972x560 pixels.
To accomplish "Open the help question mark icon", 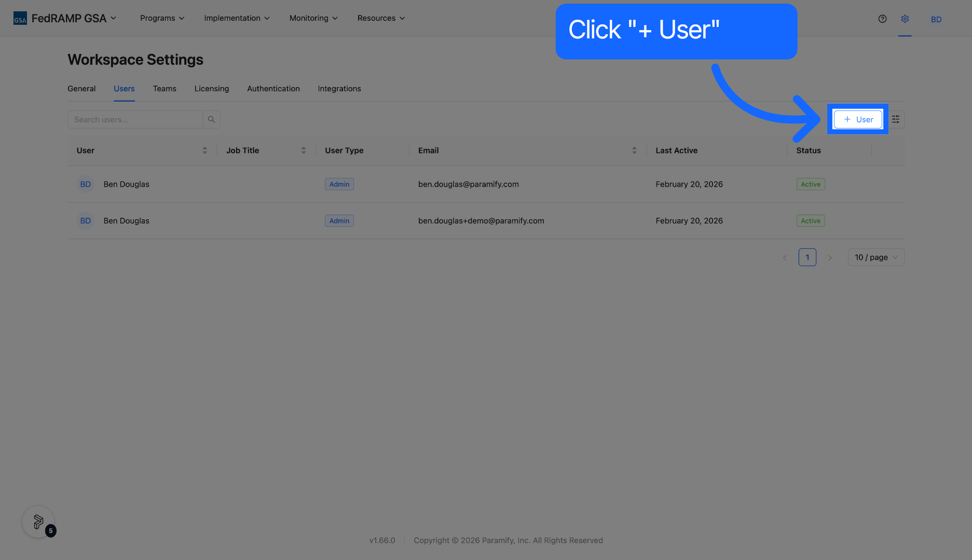I will [882, 19].
